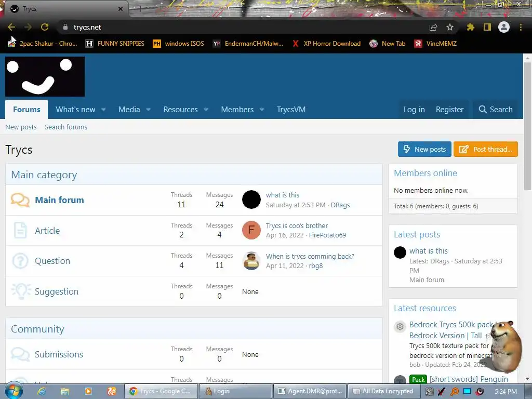Open the Resources section
This screenshot has height=399, width=532.
pyautogui.click(x=180, y=110)
